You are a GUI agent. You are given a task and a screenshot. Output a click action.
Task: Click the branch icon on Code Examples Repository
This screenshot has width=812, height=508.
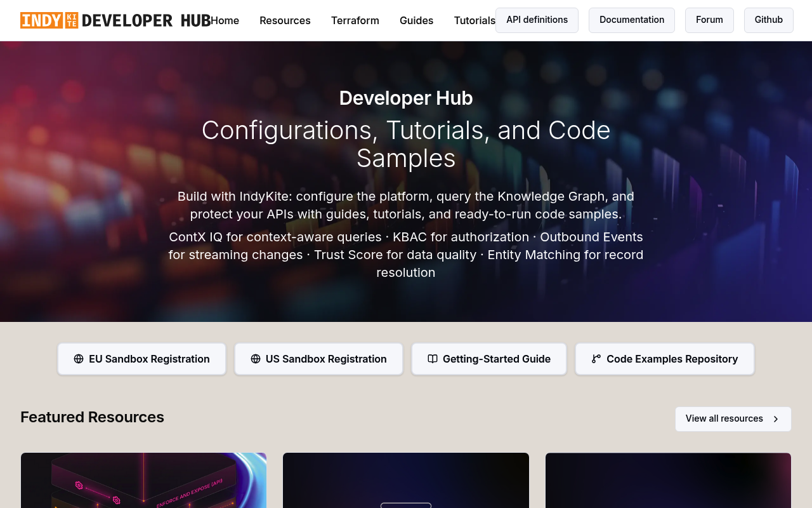tap(596, 359)
